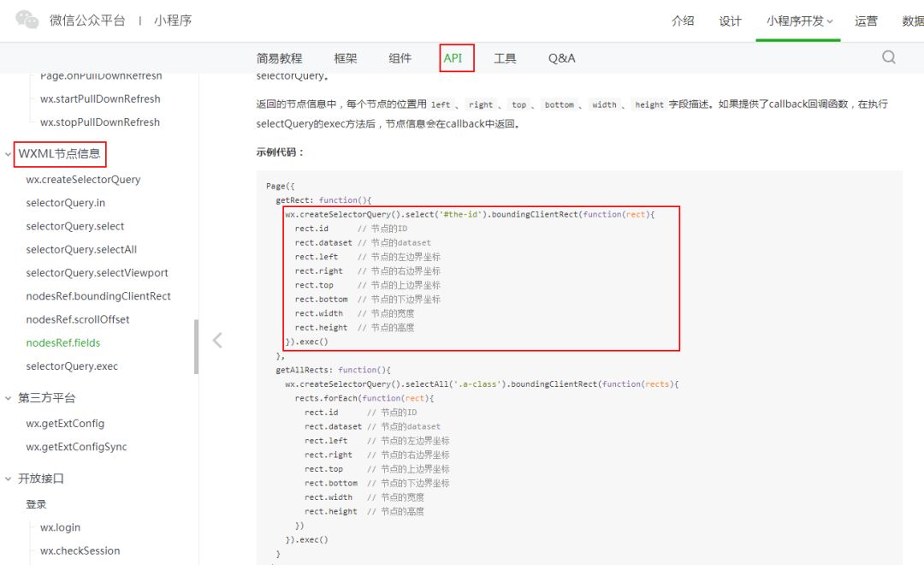Screen dimensions: 924x565
Task: Open selectorQuery.exec doc
Action: [72, 366]
